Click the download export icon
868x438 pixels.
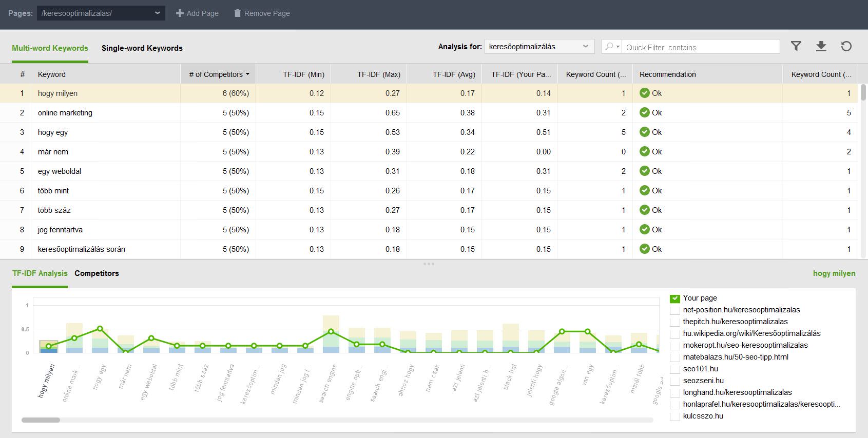(x=821, y=46)
